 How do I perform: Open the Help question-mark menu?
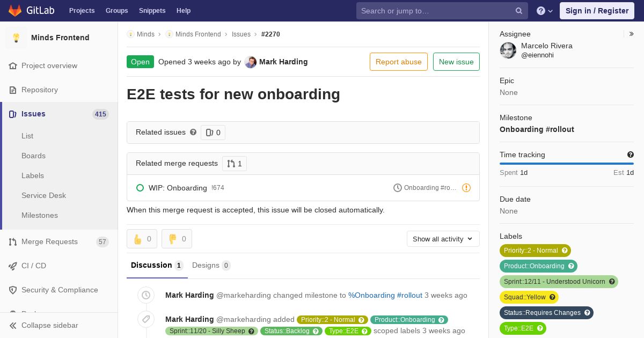(x=545, y=11)
